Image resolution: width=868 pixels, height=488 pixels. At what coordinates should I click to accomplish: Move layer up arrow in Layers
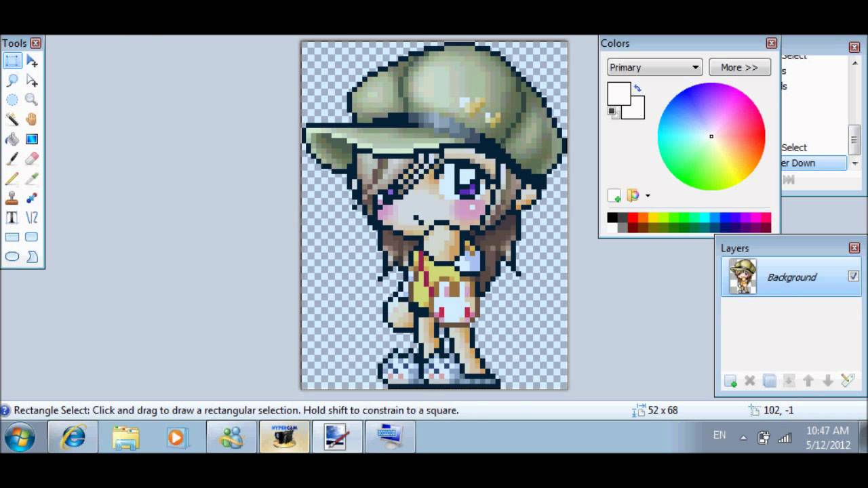point(808,381)
